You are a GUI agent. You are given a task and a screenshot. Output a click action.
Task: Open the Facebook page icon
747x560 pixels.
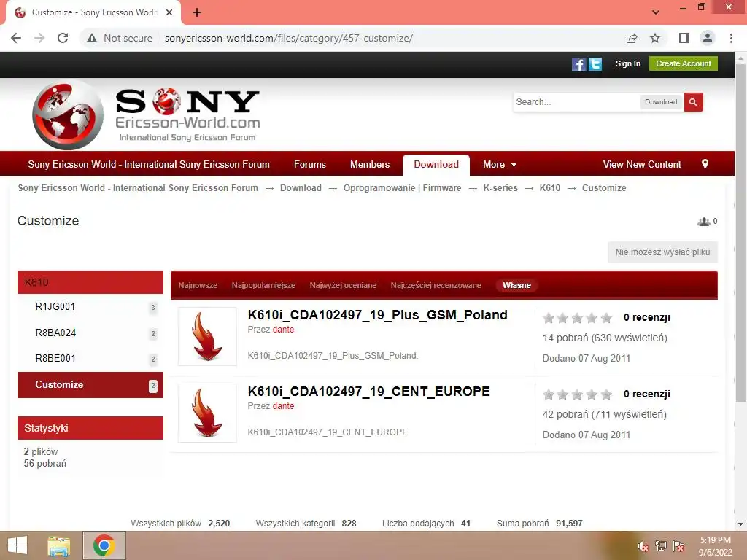point(578,64)
